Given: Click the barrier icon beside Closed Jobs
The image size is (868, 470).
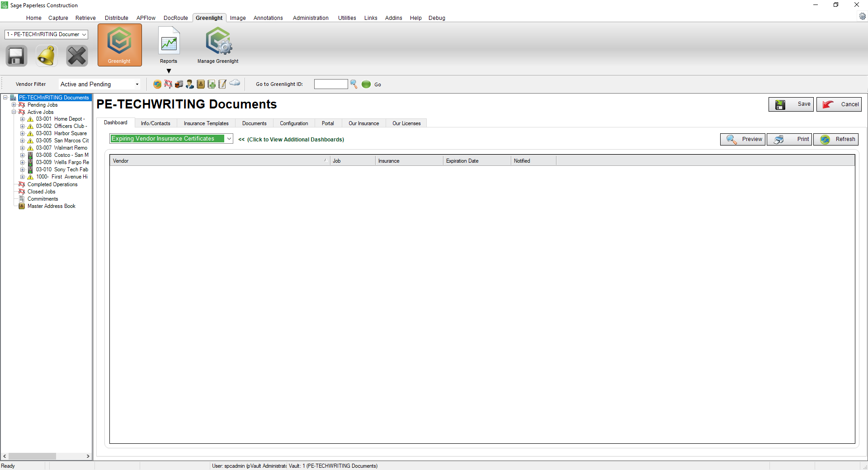Looking at the screenshot, I should (22, 192).
